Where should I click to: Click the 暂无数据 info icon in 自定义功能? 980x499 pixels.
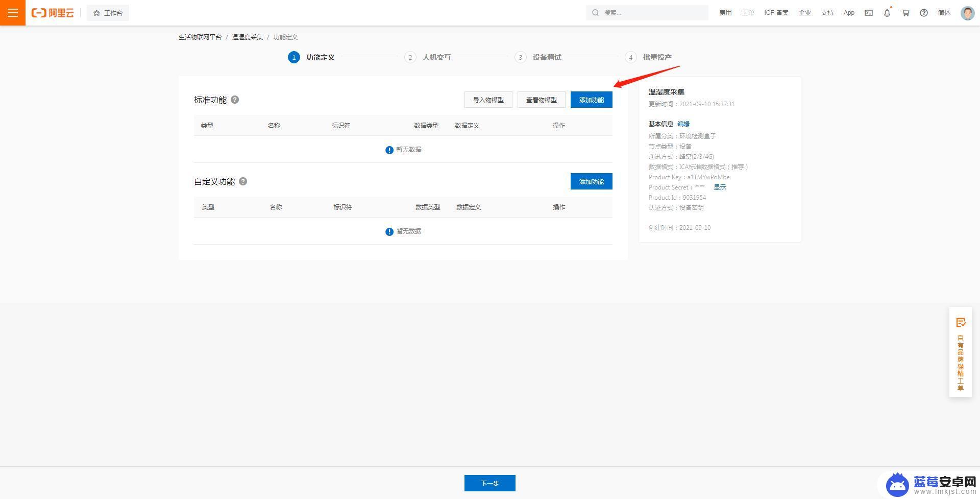[389, 231]
